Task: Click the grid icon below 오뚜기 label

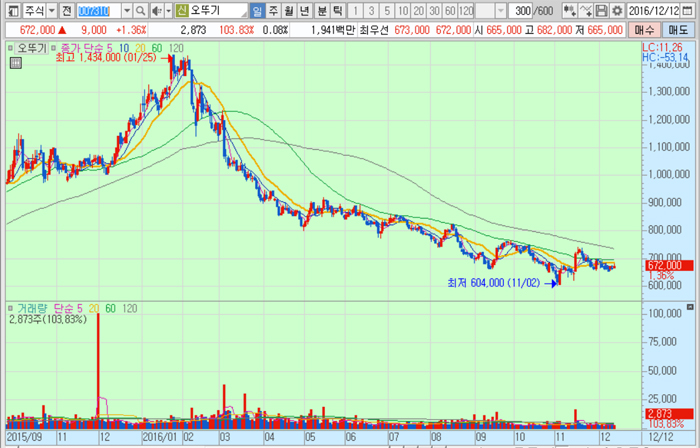Action: 16,63
